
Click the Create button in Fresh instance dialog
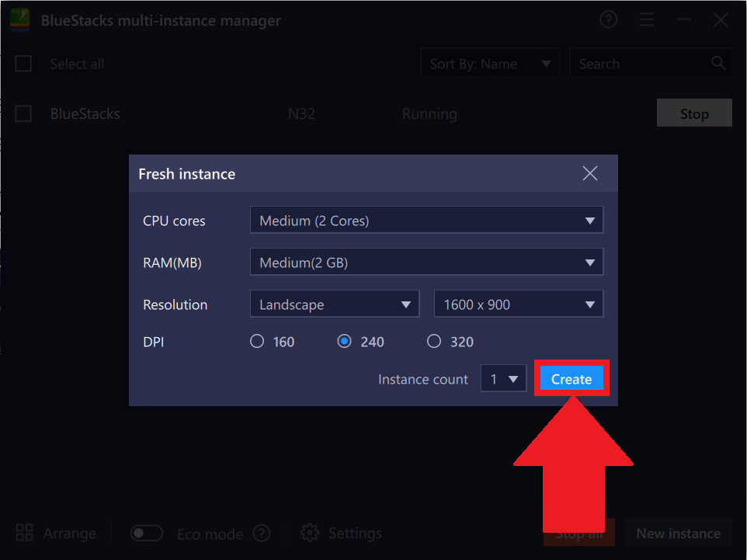tap(572, 379)
